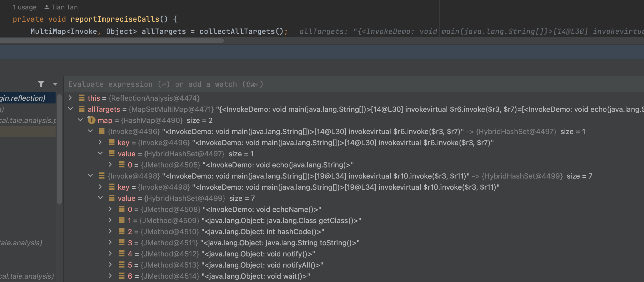Image resolution: width=644 pixels, height=282 pixels.
Task: Collapse the Invoke@4496 map entry
Action: coord(90,131)
